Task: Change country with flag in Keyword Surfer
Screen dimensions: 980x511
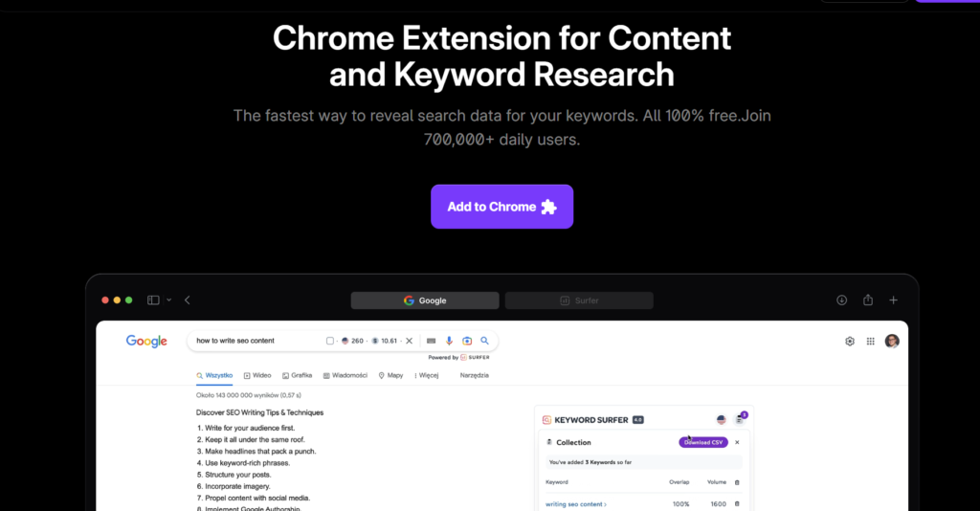Action: coord(722,420)
